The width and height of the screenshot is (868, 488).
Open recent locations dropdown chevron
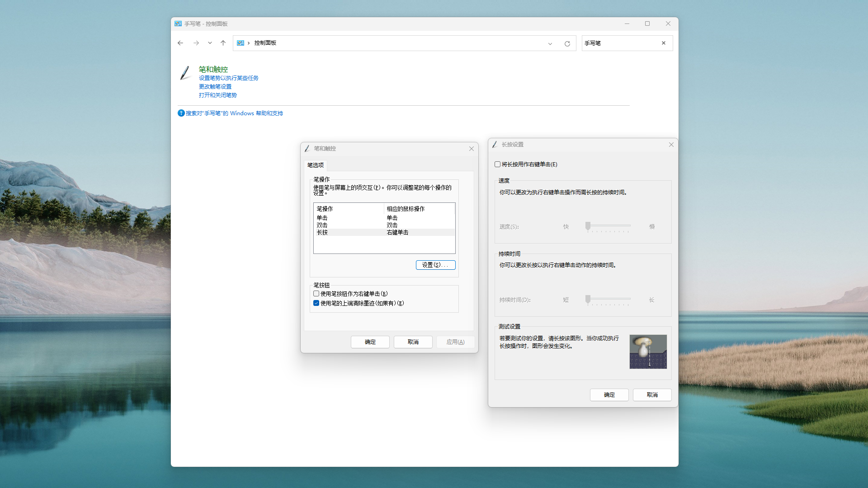coord(210,43)
